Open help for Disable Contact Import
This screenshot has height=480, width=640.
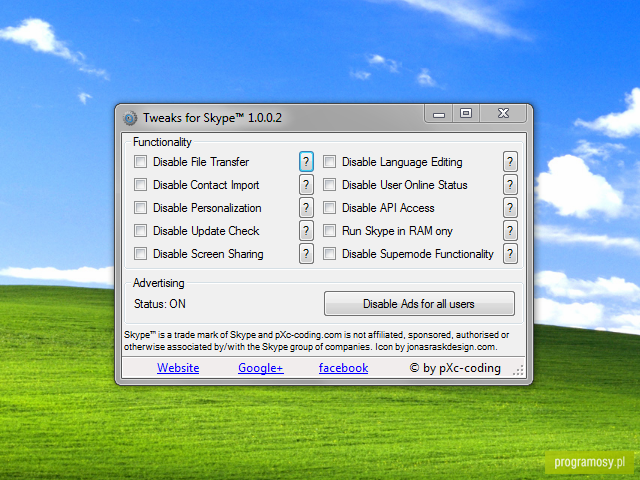click(306, 185)
